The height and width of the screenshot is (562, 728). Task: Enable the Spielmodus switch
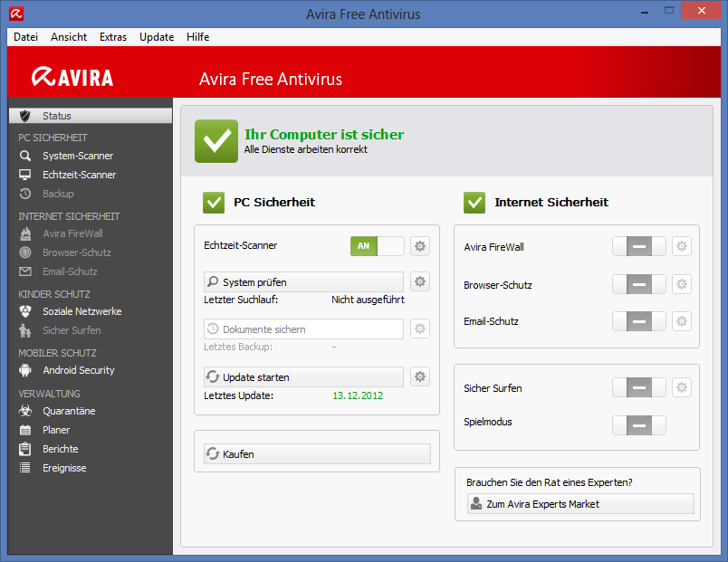tap(638, 425)
